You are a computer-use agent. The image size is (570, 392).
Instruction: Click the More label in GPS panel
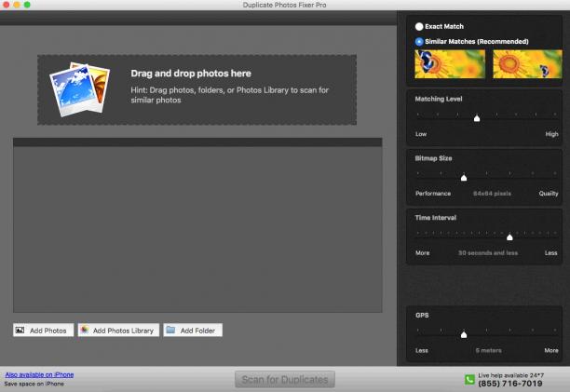tap(551, 351)
